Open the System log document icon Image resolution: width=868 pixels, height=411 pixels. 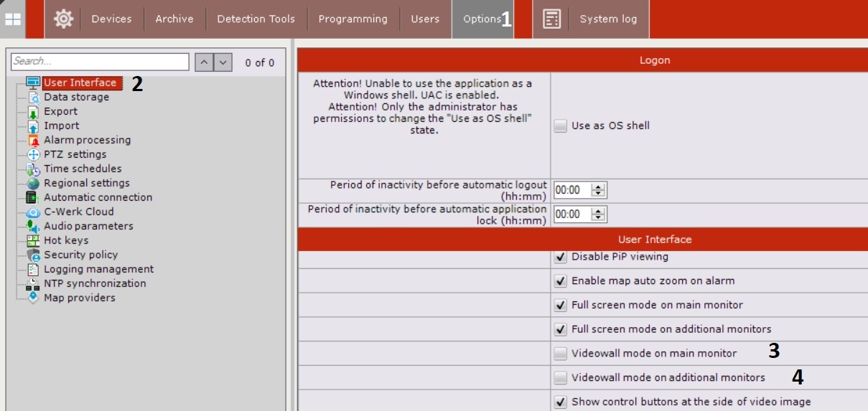pos(551,19)
